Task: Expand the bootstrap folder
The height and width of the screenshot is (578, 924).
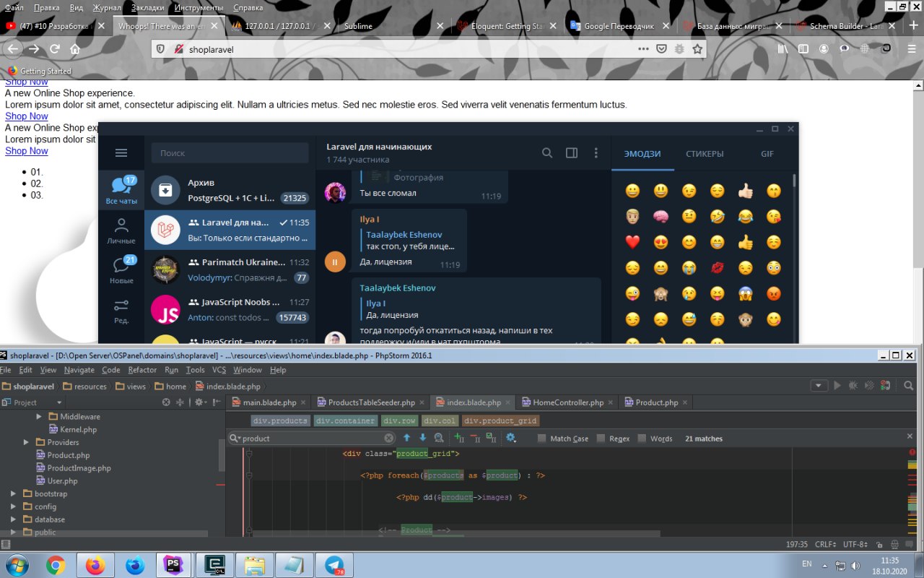Action: point(13,494)
